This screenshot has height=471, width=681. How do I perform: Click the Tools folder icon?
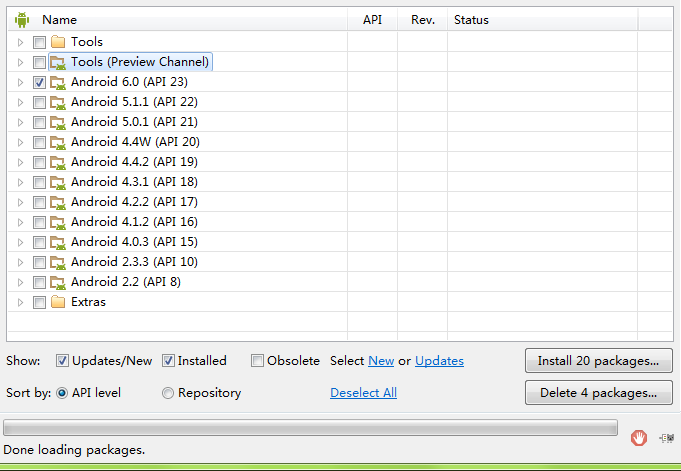tap(58, 42)
